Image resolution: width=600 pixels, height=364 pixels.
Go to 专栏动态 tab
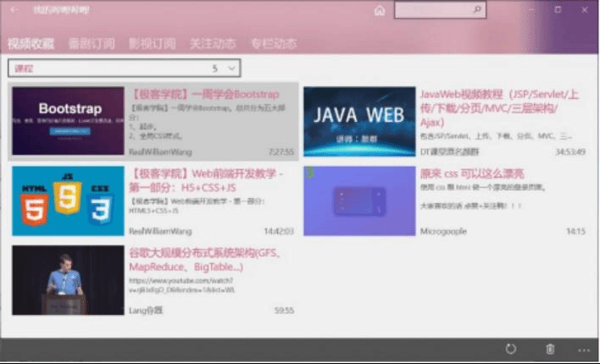point(273,44)
